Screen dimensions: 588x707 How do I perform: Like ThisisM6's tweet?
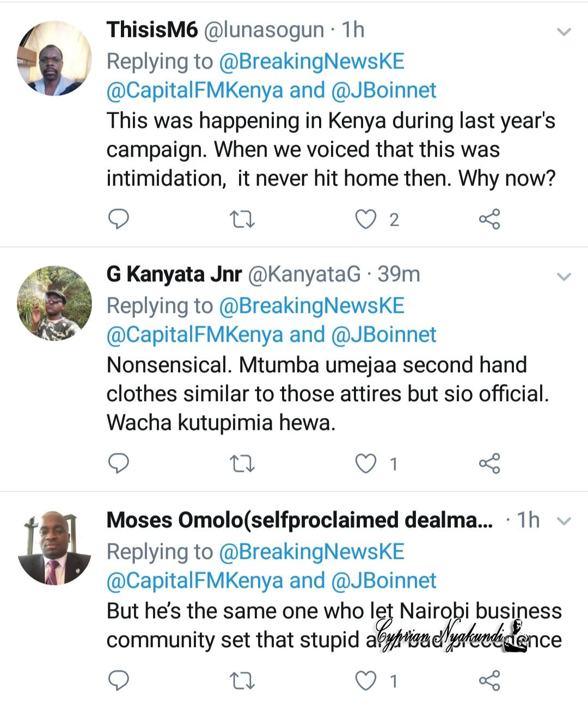click(x=366, y=219)
